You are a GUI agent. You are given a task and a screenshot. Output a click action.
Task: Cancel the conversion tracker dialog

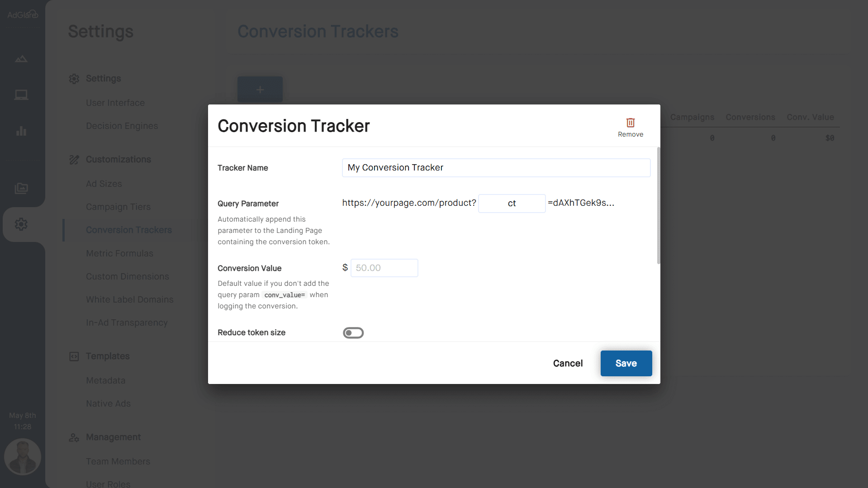click(x=568, y=363)
